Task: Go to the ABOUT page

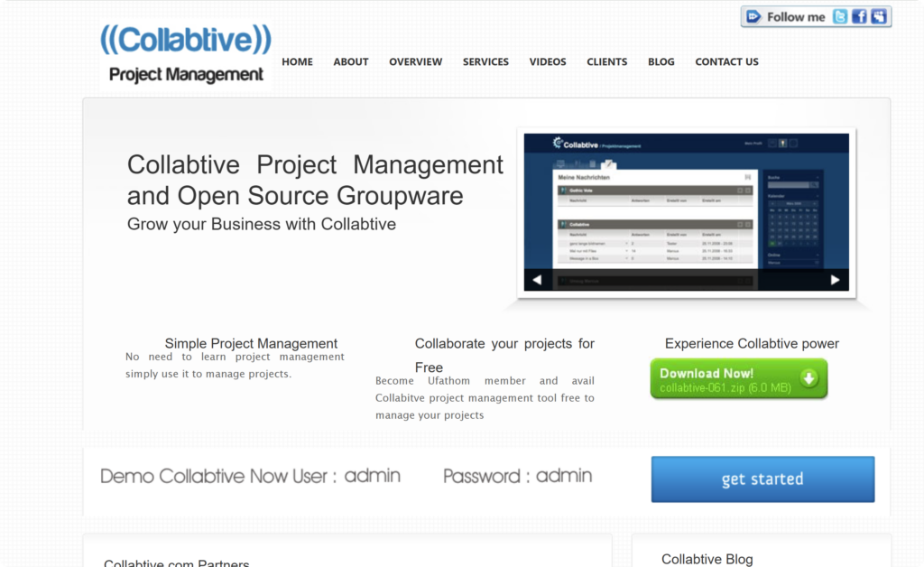Action: 351,62
